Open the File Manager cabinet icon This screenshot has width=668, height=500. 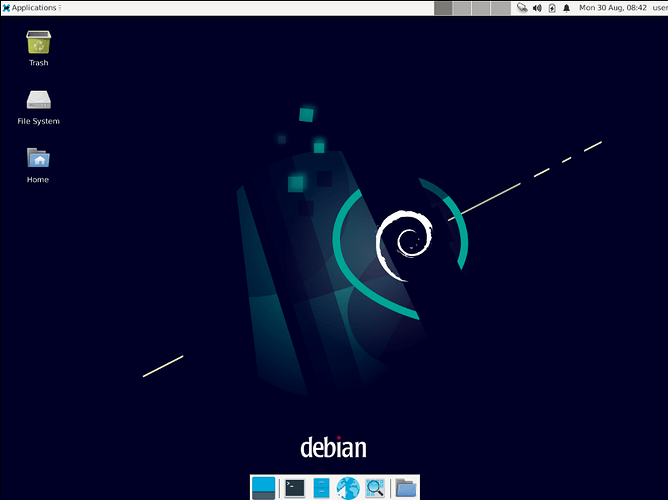[x=321, y=487]
